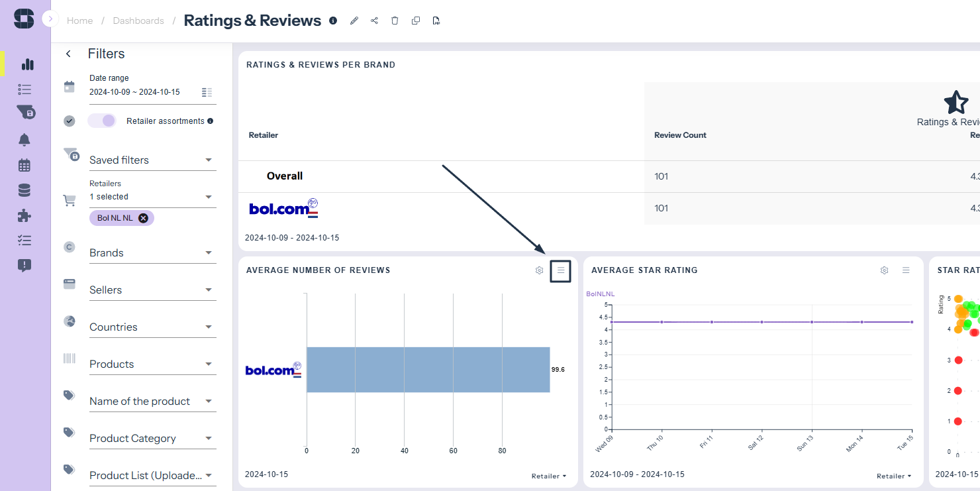Remove the Bol NL NL retailer chip
This screenshot has height=491, width=980.
143,218
